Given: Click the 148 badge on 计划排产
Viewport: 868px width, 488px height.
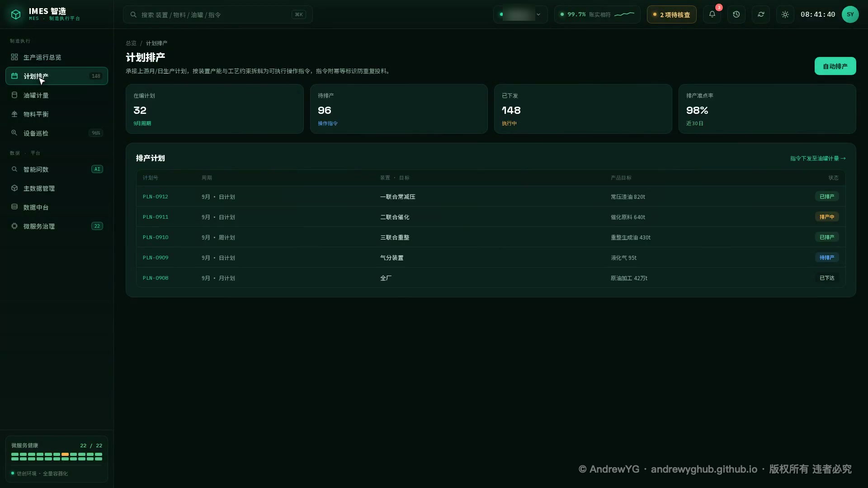Looking at the screenshot, I should (96, 76).
